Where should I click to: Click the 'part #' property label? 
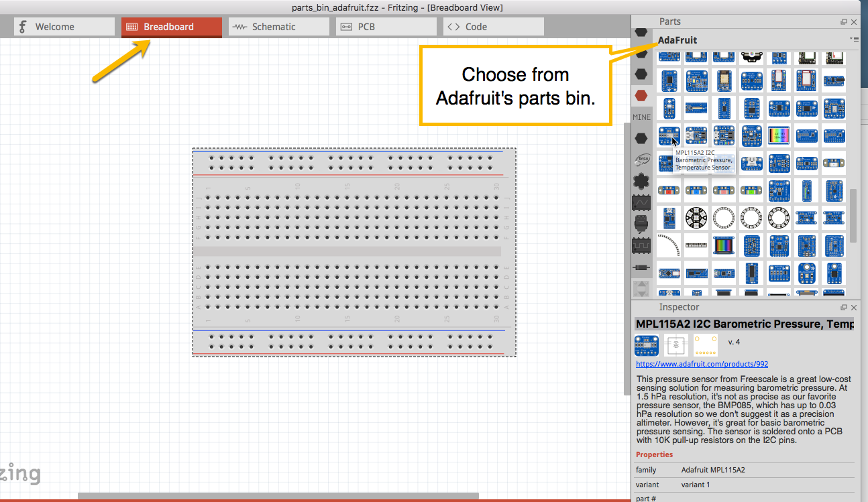coord(647,499)
